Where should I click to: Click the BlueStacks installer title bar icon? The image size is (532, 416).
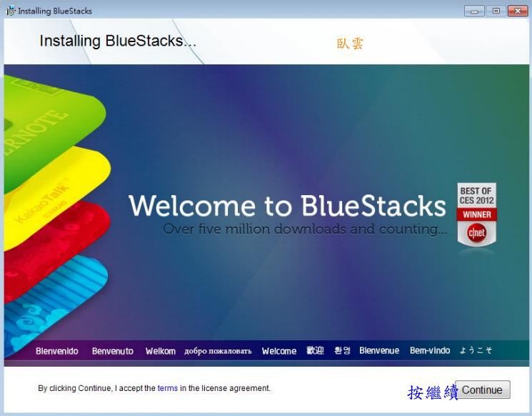(x=11, y=11)
